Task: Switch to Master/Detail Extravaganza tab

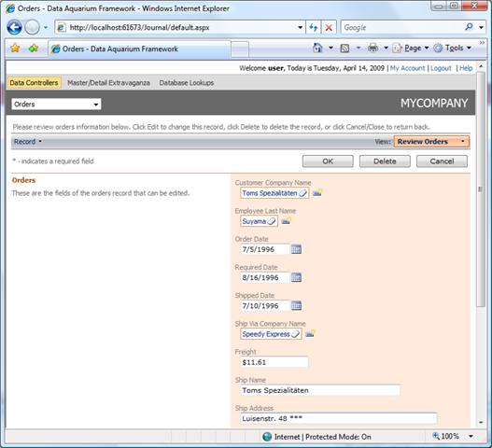Action: pyautogui.click(x=108, y=83)
